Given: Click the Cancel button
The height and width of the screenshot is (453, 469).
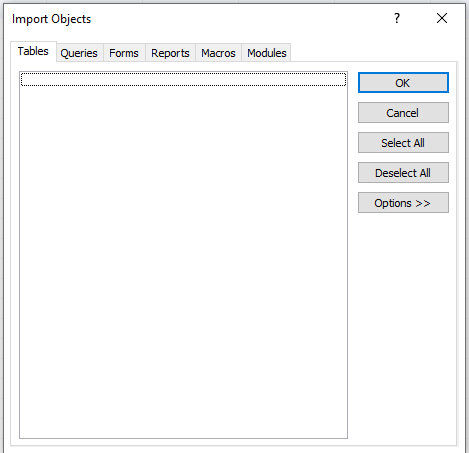Looking at the screenshot, I should click(403, 113).
